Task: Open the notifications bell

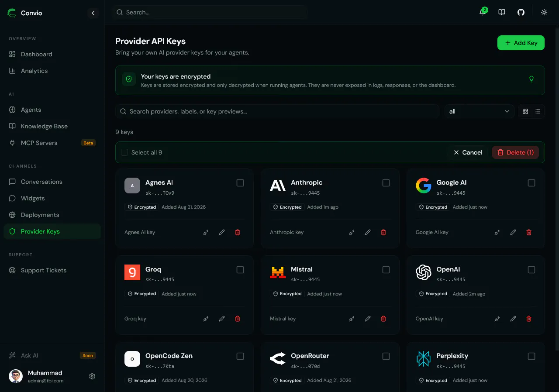Action: (483, 12)
